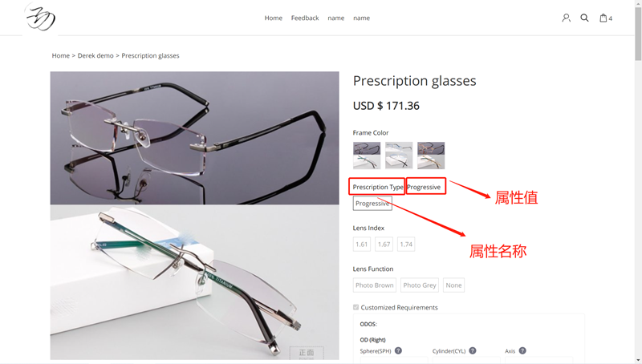Pick the third gold frame color swatch
Viewport: 642px width, 364px height.
coord(431,156)
